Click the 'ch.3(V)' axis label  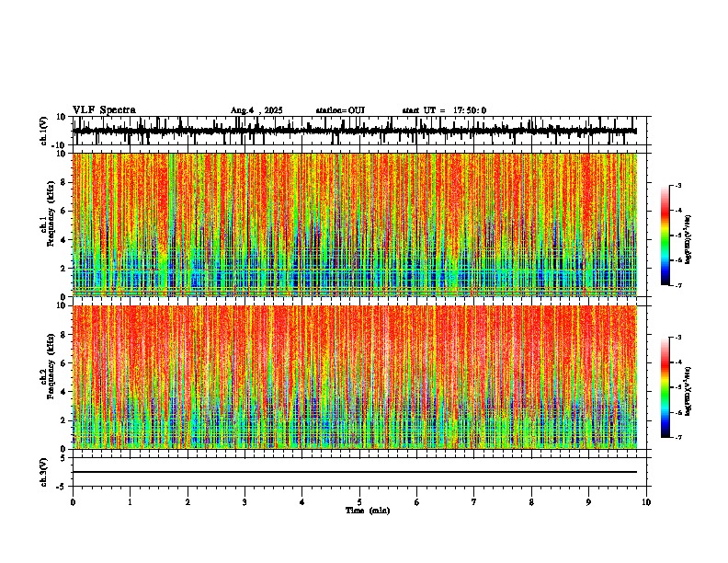coord(44,472)
